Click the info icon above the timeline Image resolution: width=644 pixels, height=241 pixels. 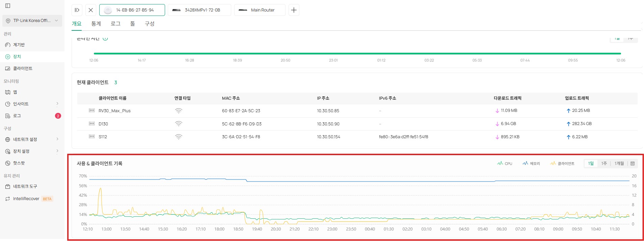105,39
